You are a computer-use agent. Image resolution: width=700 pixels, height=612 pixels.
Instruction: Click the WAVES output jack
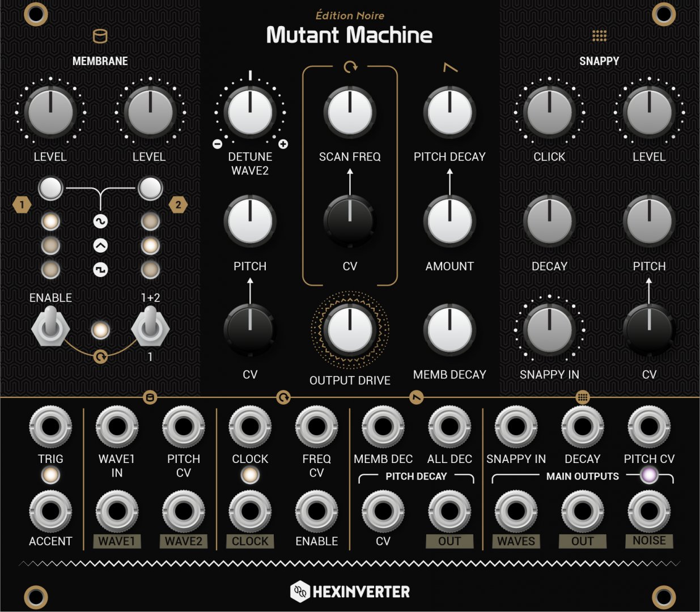click(516, 511)
